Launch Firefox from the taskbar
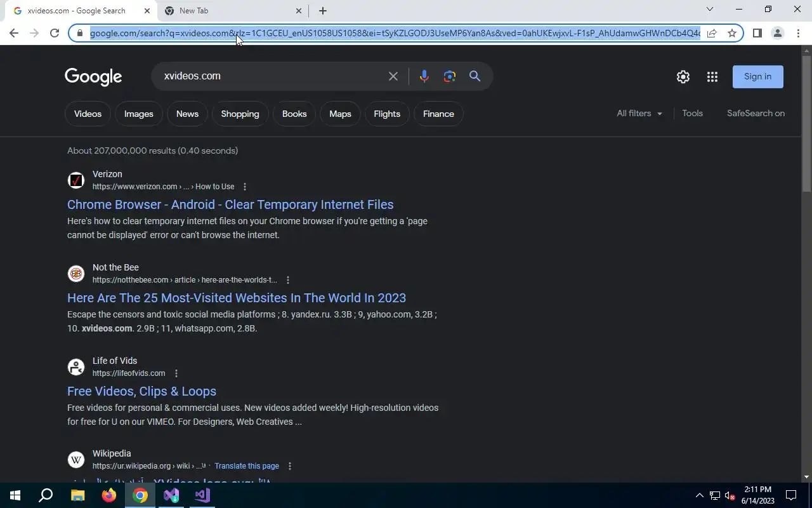812x508 pixels. [109, 495]
